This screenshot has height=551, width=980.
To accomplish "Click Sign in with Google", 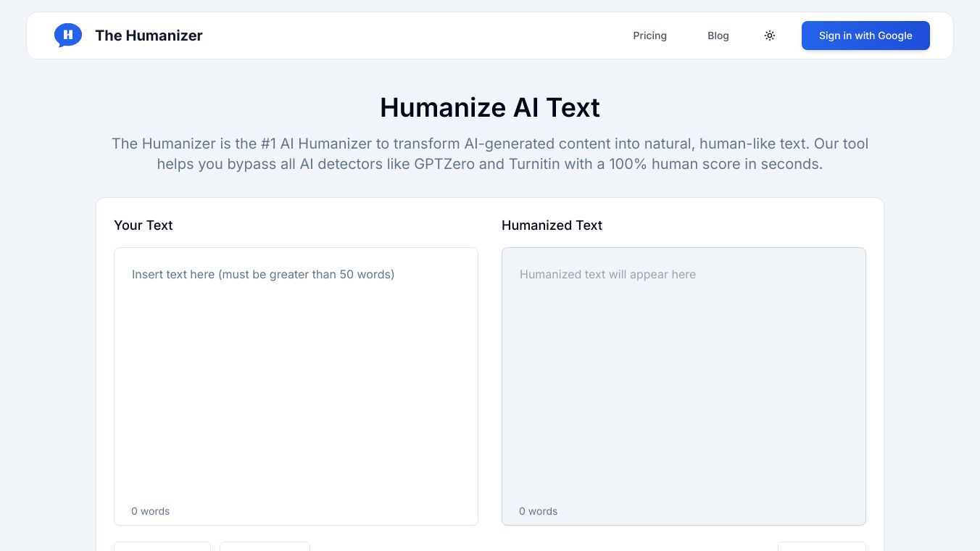I will pos(865,36).
